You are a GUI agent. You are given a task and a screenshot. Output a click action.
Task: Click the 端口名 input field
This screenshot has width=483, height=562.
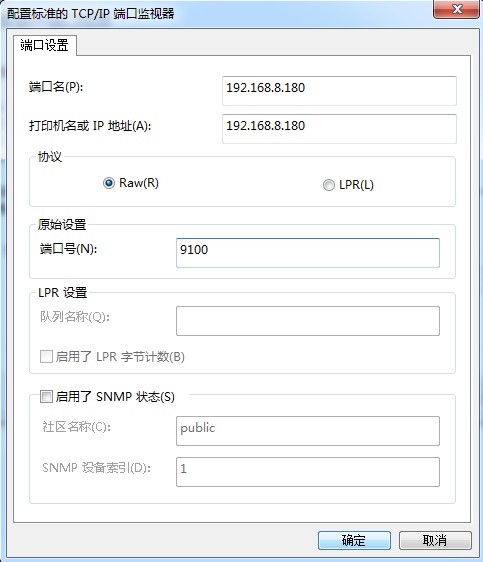(339, 91)
